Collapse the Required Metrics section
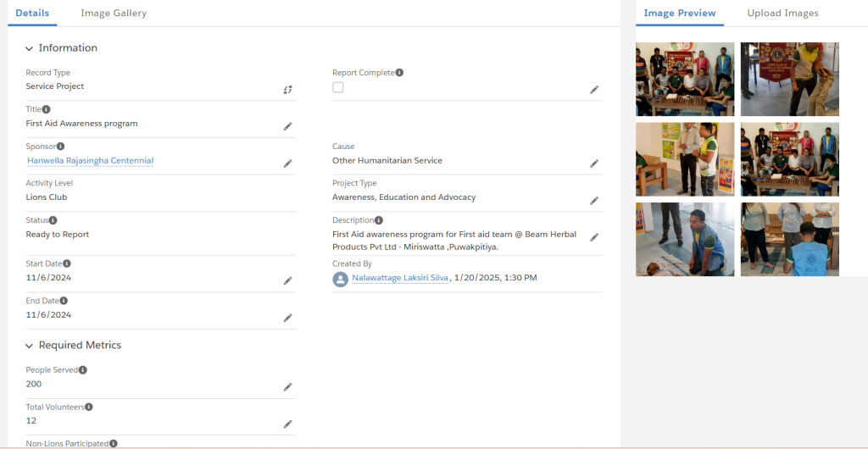The width and height of the screenshot is (868, 449). (29, 346)
